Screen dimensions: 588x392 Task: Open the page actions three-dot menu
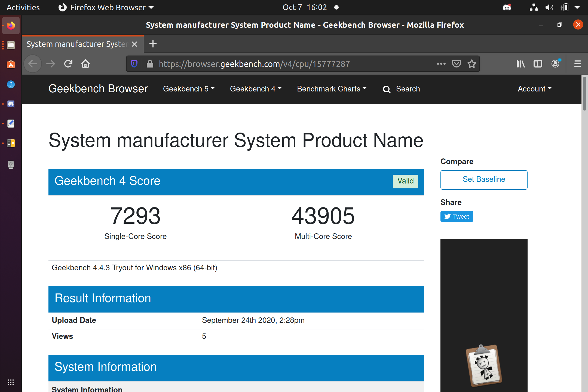click(x=441, y=64)
